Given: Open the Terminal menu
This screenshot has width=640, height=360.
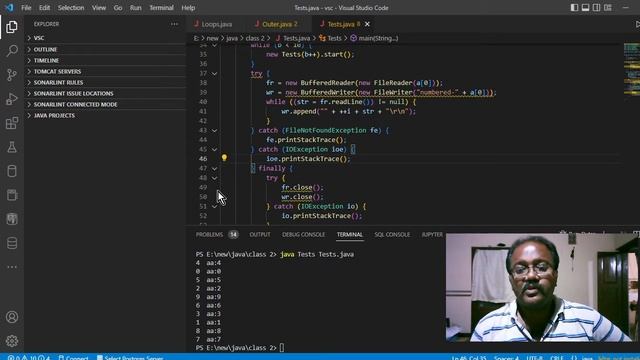Looking at the screenshot, I should coord(161,7).
